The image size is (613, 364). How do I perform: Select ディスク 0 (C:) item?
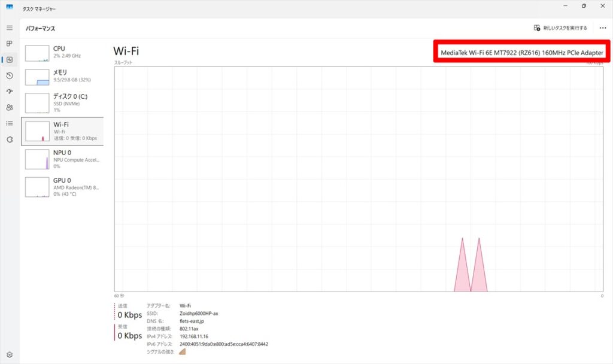tap(62, 103)
